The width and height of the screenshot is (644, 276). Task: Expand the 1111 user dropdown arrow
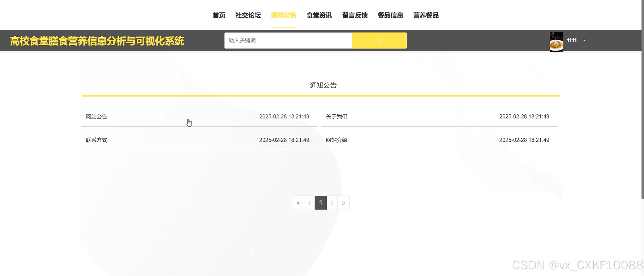[x=584, y=40]
